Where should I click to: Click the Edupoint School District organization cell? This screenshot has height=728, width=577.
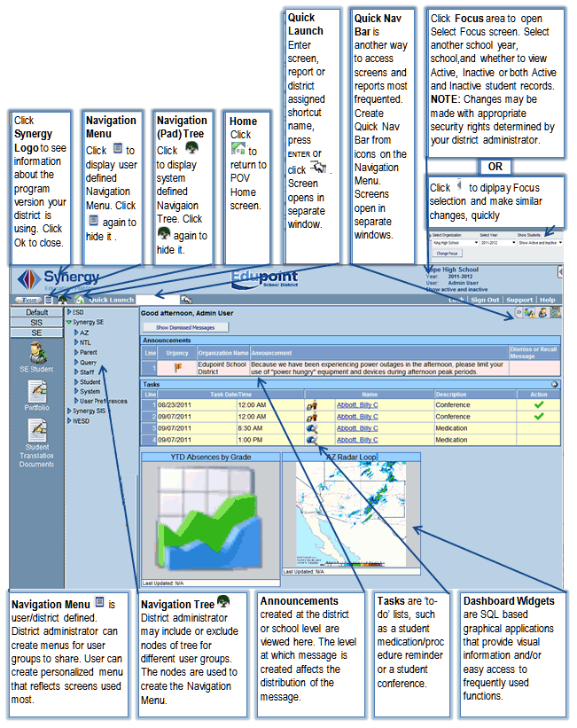pos(222,368)
